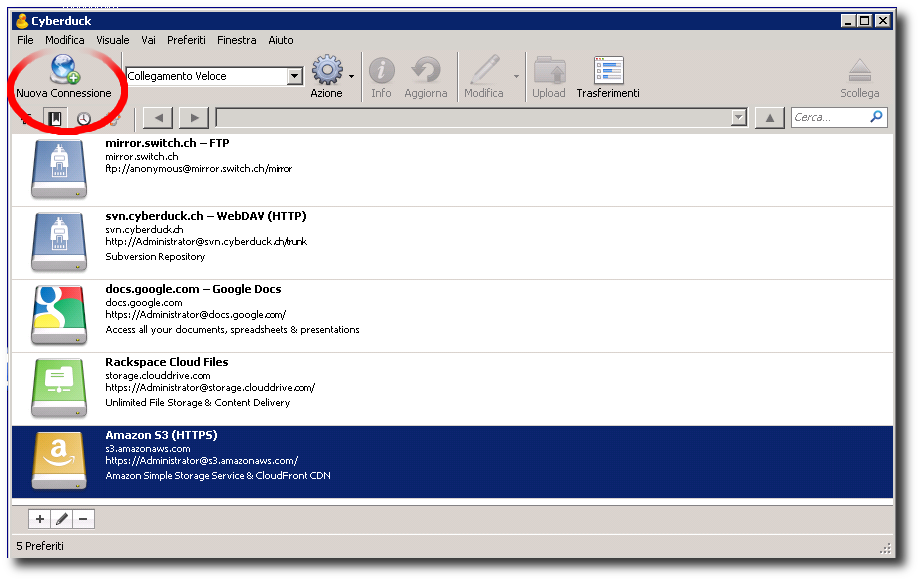
Task: Remove selected bookmark with minus button
Action: coord(83,519)
